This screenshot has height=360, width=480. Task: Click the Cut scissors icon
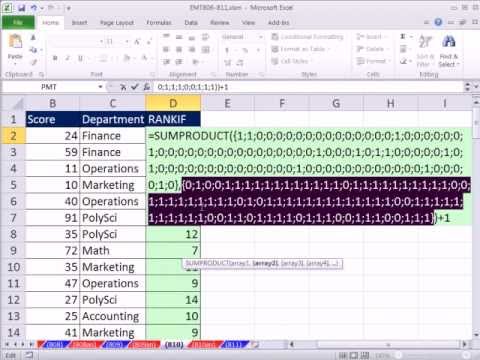tap(33, 37)
